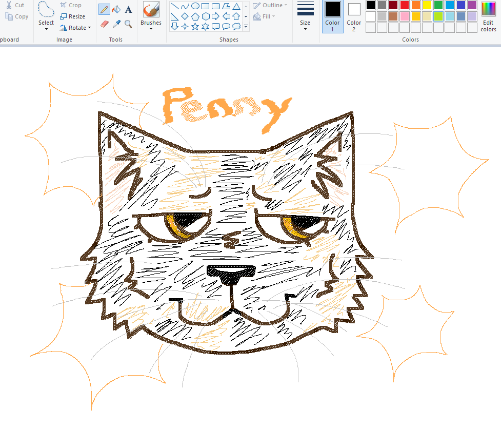This screenshot has width=501, height=448.
Task: Choose the Right arrow shape
Action: (216, 16)
